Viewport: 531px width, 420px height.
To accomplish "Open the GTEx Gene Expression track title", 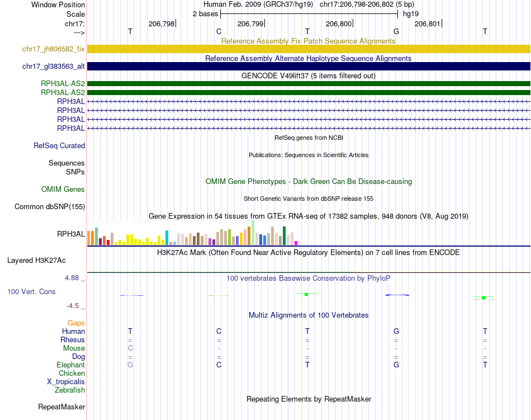I will 309,216.
